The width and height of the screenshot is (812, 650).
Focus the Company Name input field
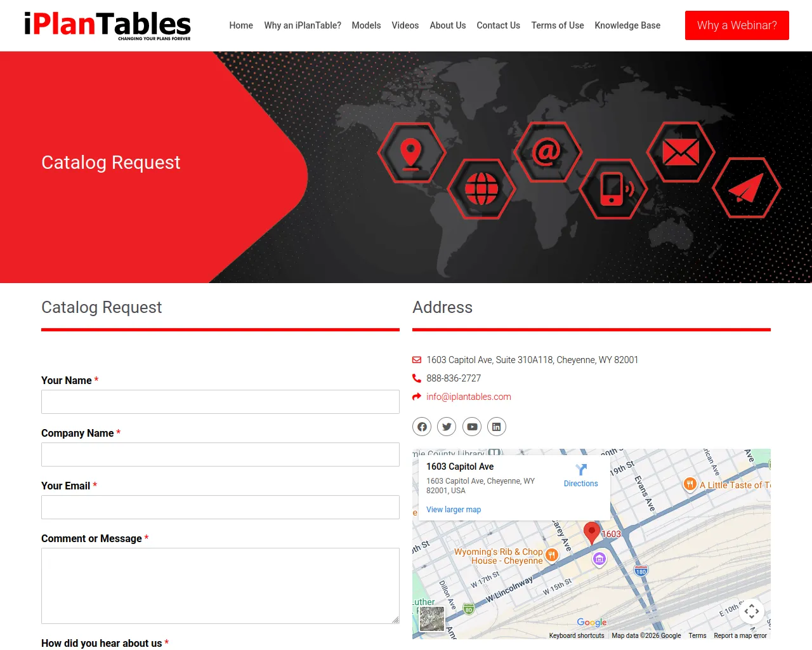(220, 454)
